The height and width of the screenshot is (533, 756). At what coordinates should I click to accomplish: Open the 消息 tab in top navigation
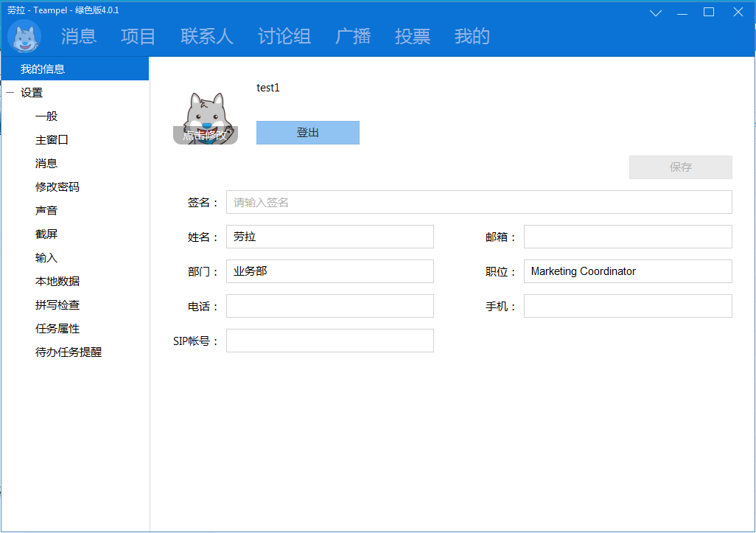[78, 36]
